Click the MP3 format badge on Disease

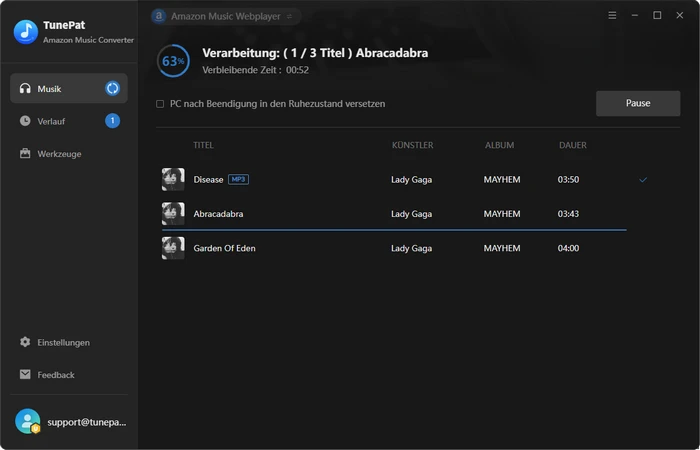pos(238,179)
